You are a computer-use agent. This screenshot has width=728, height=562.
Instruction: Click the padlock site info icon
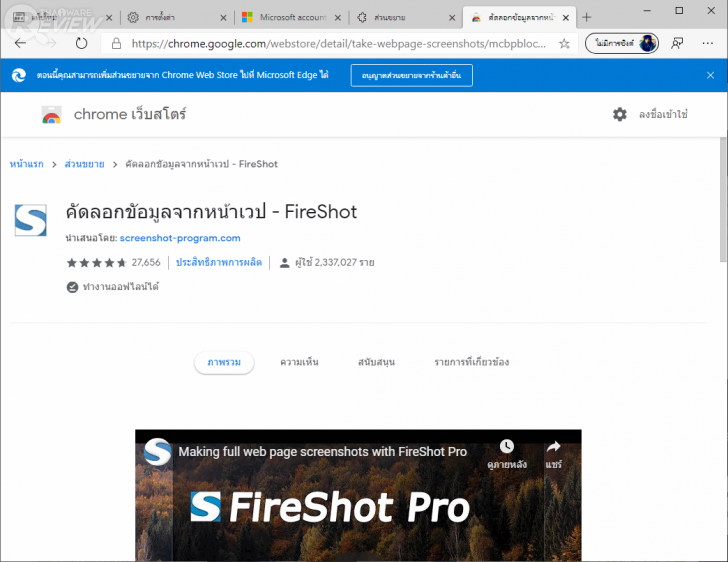tap(117, 44)
